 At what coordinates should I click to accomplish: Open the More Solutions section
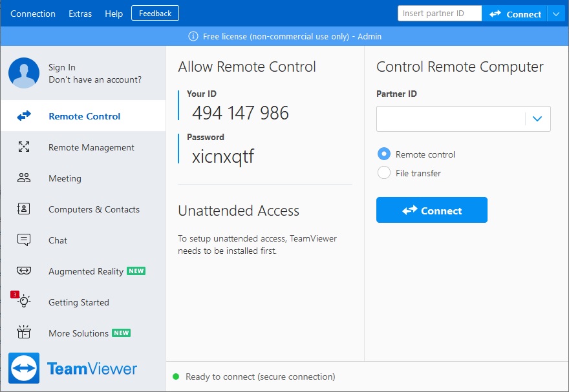[x=83, y=333]
